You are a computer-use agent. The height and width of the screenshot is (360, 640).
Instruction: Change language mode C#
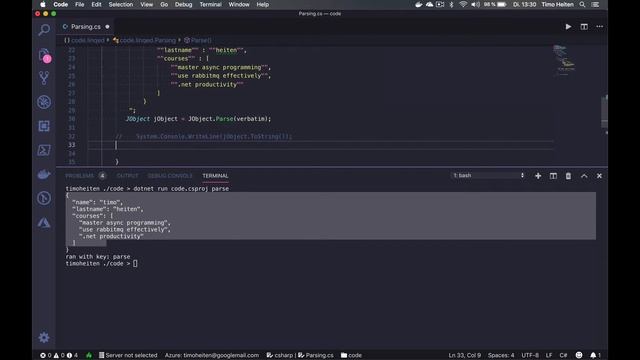tap(563, 355)
